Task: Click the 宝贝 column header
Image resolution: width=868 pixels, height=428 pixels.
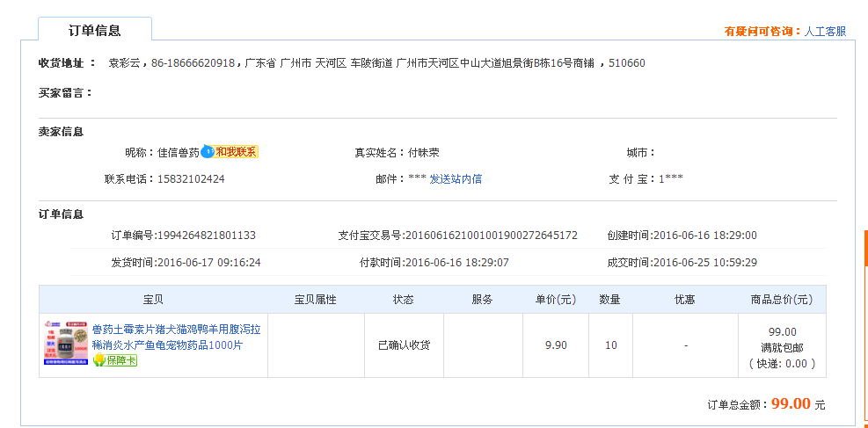Action: coord(153,300)
